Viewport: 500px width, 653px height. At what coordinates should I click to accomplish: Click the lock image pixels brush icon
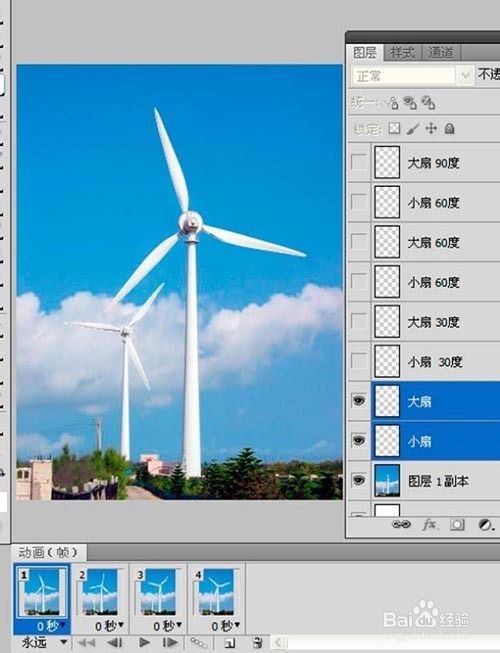[x=413, y=128]
